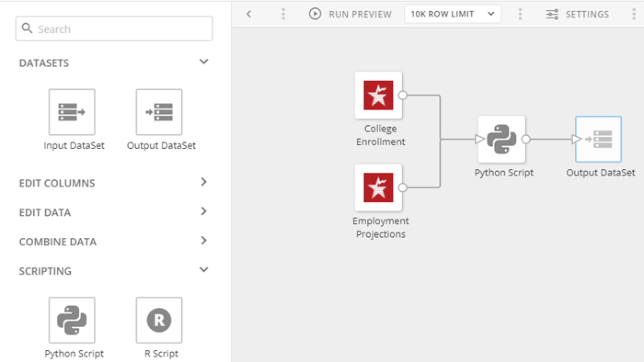Click the Python Script node on canvas

(x=501, y=139)
